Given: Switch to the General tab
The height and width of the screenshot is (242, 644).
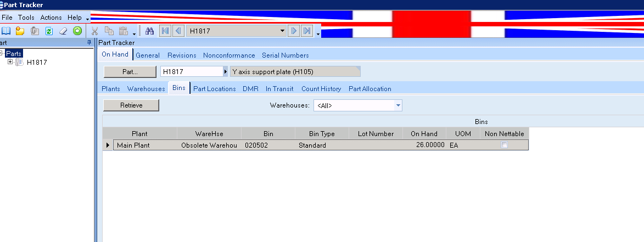Looking at the screenshot, I should pos(148,55).
